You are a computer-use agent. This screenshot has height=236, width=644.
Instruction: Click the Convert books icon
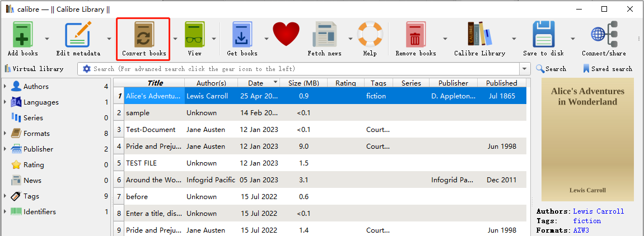point(144,35)
